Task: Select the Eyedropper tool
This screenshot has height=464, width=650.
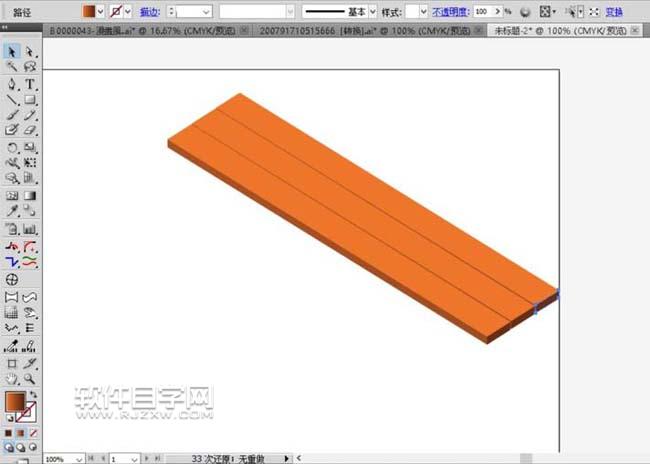Action: click(x=12, y=211)
